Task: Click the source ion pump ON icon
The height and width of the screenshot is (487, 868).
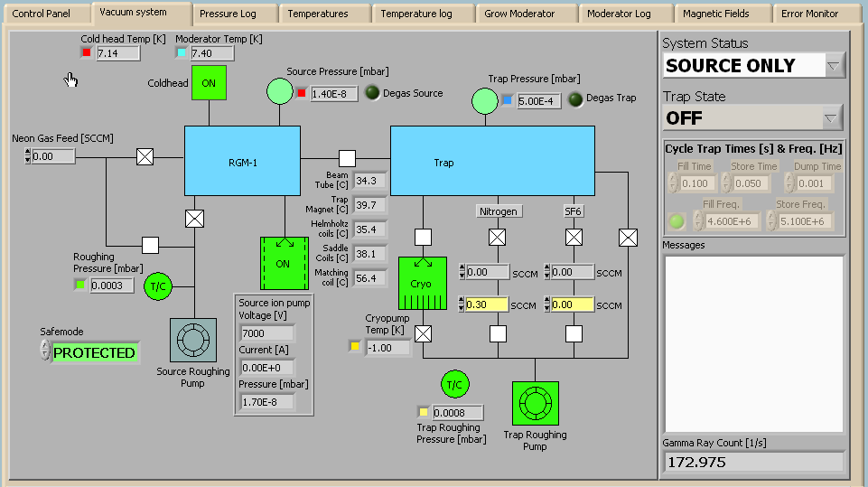Action: click(284, 264)
